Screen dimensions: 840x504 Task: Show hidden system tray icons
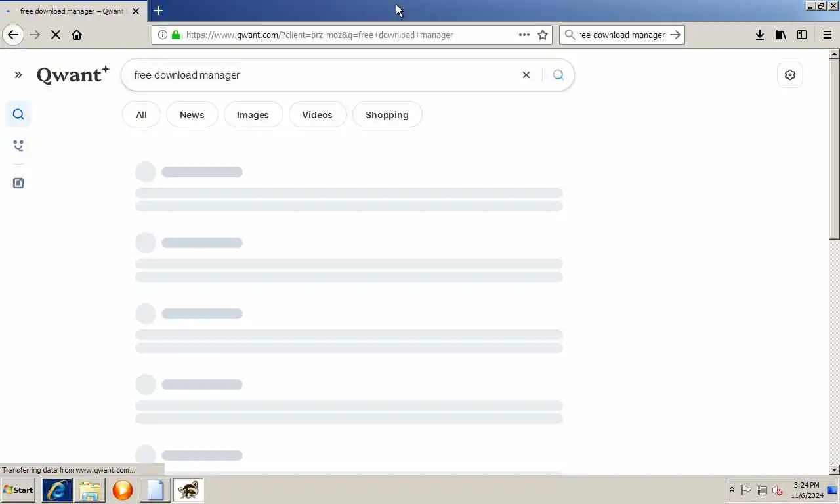tap(732, 490)
